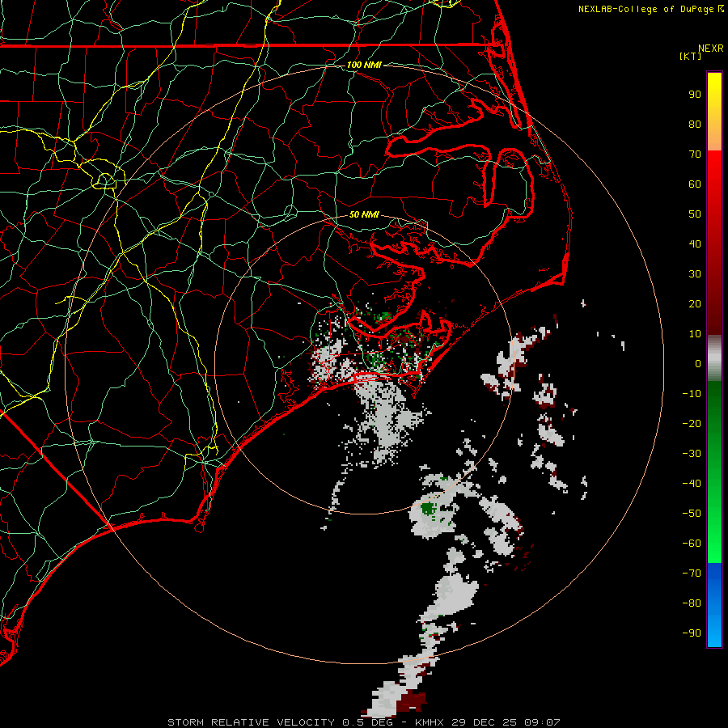Click the 0 knot label on the scale
Viewport: 728px width, 728px height.
(698, 363)
